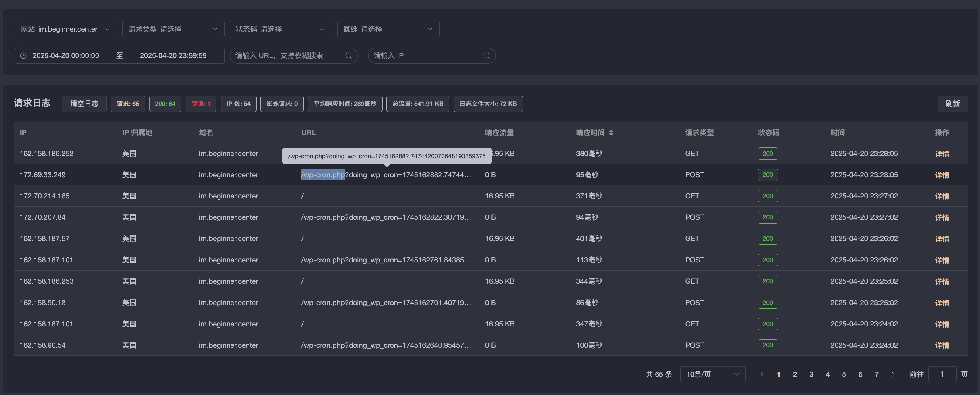Open details for 162.158.90.54 request
This screenshot has width=980, height=395.
[942, 345]
